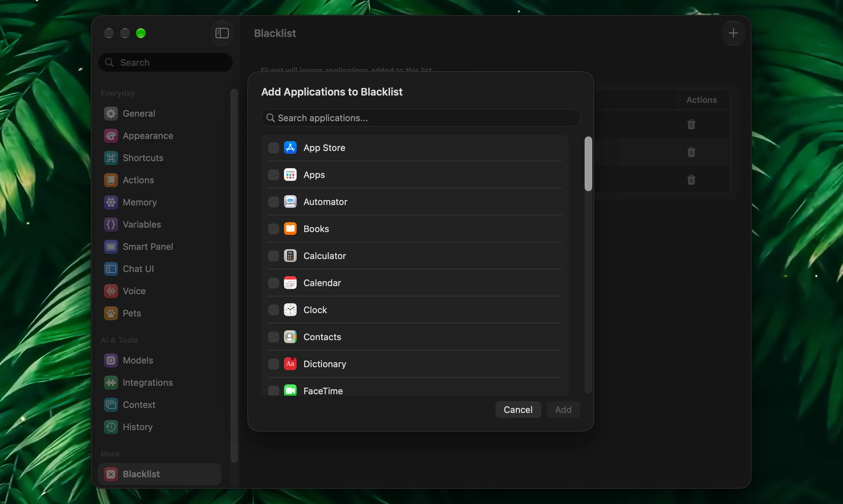
Task: Click the App Store label text
Action: click(324, 148)
